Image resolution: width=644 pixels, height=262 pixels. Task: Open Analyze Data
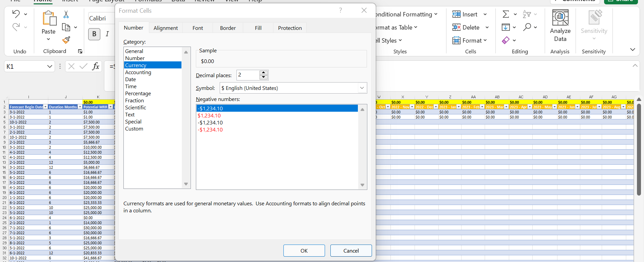560,26
